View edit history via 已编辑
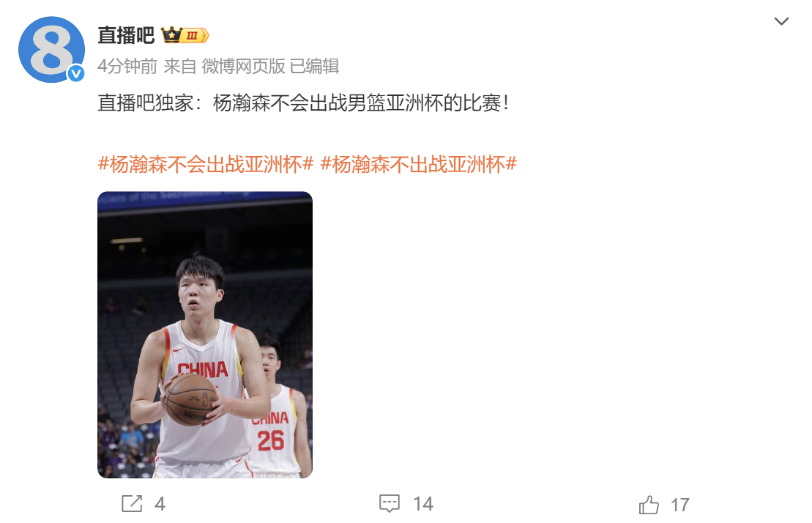Image resolution: width=812 pixels, height=523 pixels. click(x=314, y=66)
